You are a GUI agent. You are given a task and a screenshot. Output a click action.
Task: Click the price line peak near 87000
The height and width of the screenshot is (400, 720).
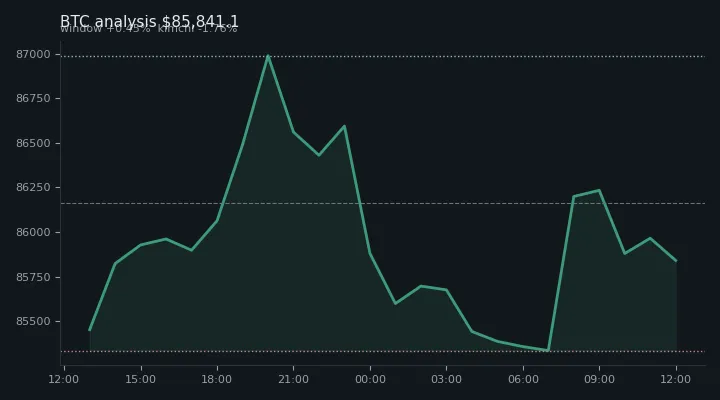[x=268, y=56]
